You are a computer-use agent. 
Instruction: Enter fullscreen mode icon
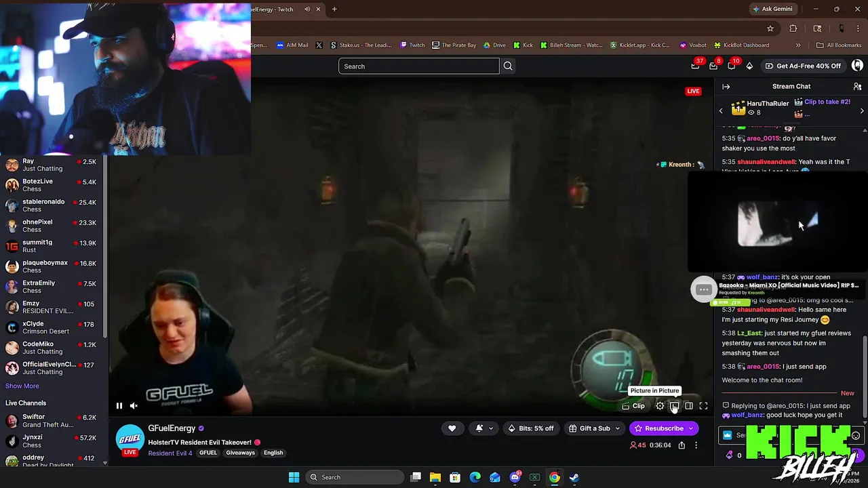(703, 406)
